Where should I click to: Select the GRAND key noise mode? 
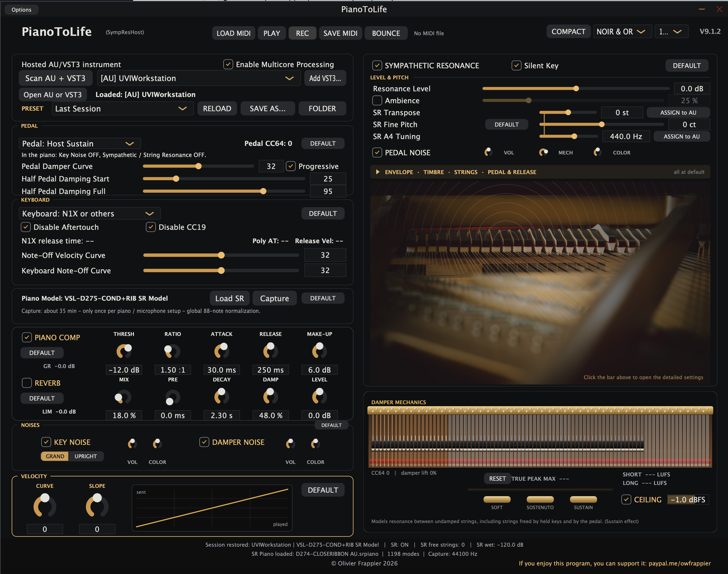click(55, 456)
